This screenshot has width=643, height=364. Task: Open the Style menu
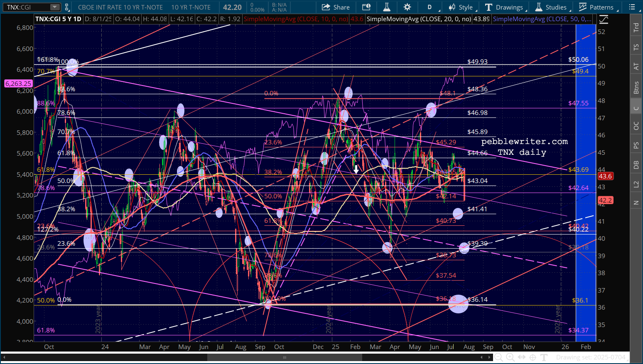[x=461, y=7]
